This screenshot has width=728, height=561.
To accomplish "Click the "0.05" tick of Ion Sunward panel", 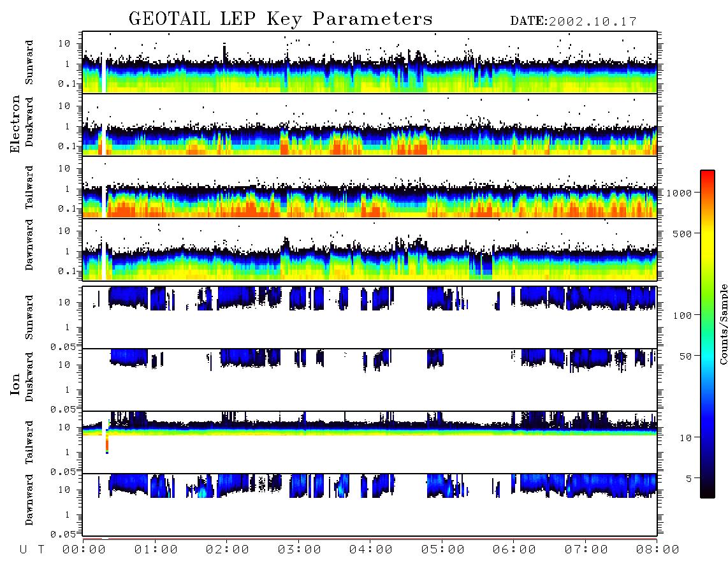I will click(x=62, y=346).
